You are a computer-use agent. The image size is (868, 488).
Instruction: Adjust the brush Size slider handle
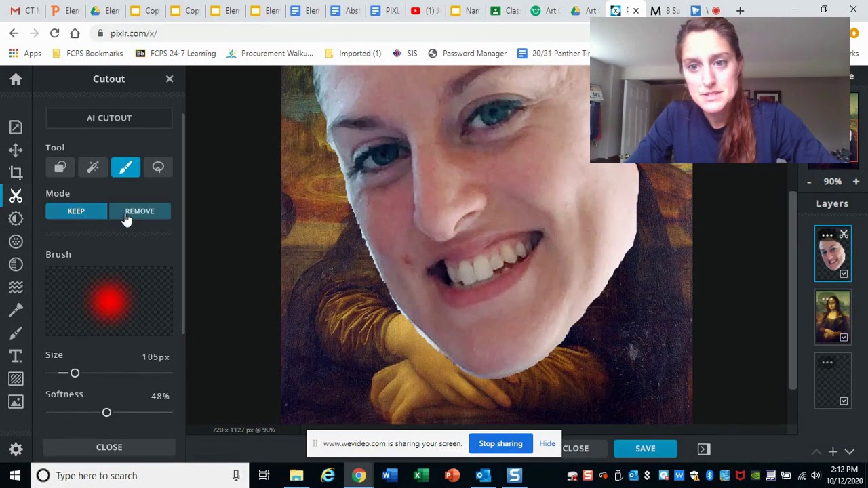(x=75, y=373)
